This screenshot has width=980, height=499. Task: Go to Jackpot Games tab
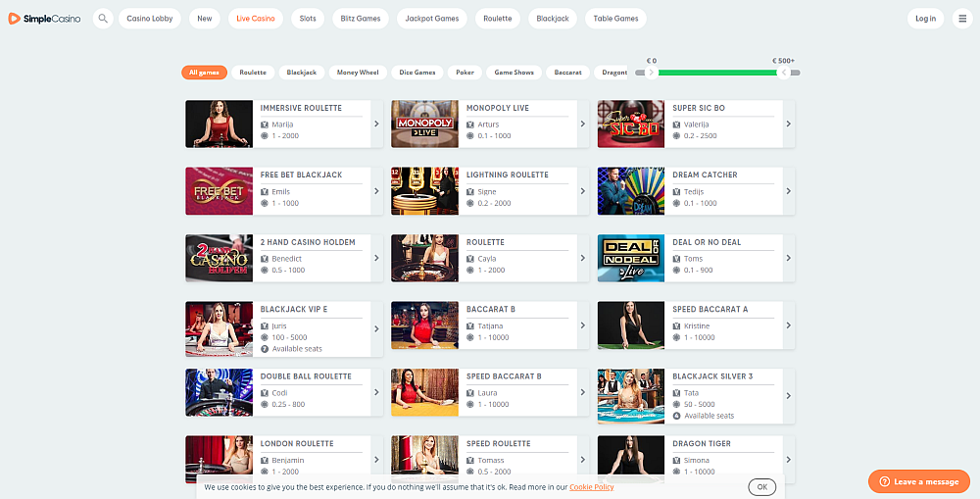point(432,19)
